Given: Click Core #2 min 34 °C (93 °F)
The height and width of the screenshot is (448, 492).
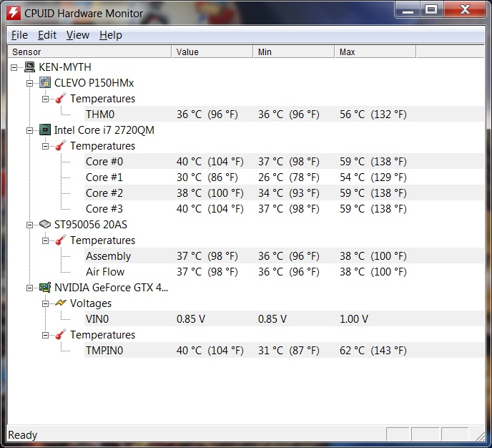Looking at the screenshot, I should tap(289, 193).
